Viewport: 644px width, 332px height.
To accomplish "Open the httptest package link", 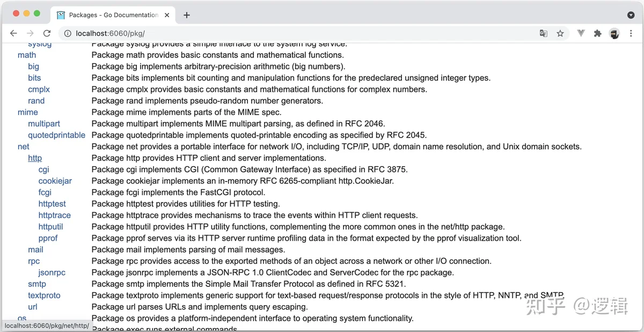I will pyautogui.click(x=52, y=204).
